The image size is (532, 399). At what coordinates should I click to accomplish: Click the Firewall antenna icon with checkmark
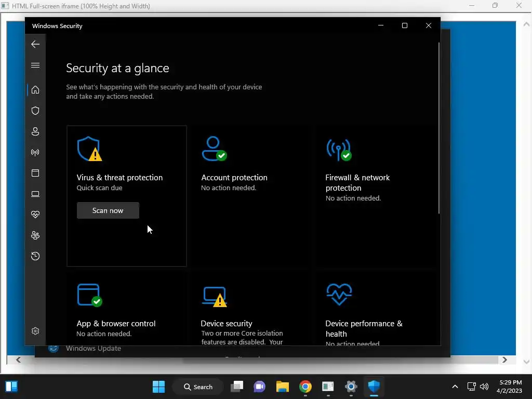339,150
